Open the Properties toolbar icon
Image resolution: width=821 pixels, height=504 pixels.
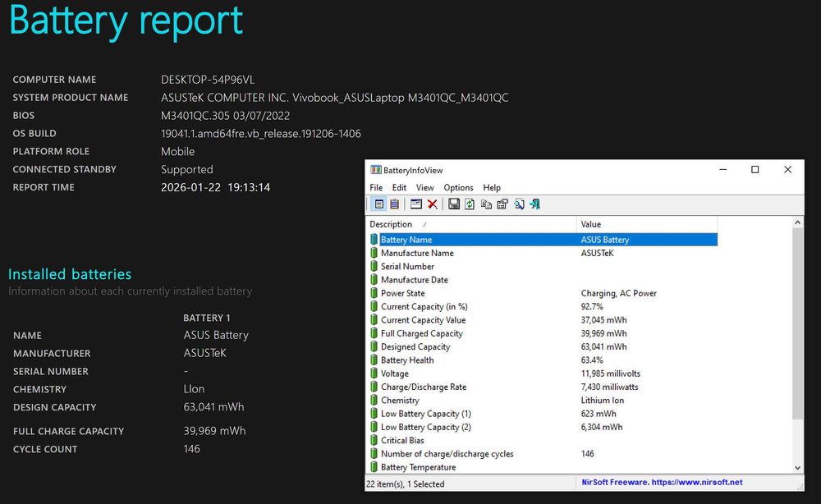(502, 204)
